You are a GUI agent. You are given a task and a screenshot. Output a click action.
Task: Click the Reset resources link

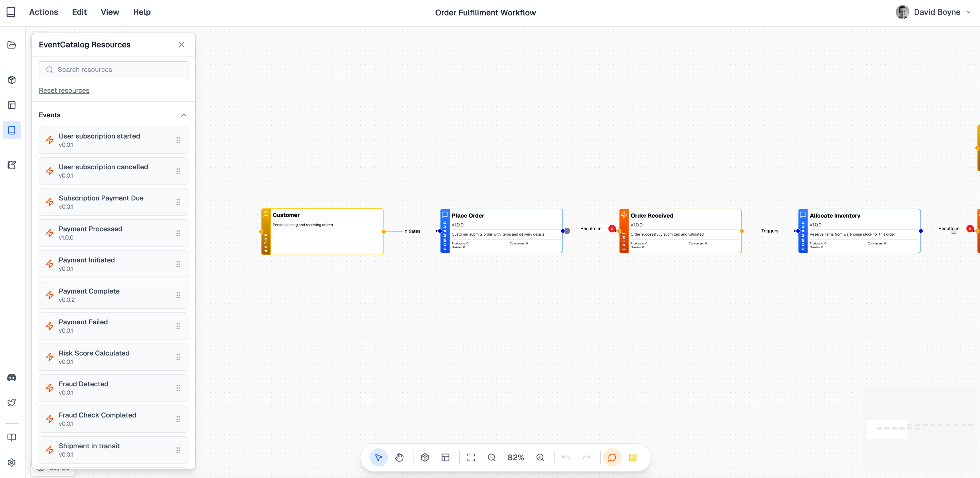[x=64, y=90]
